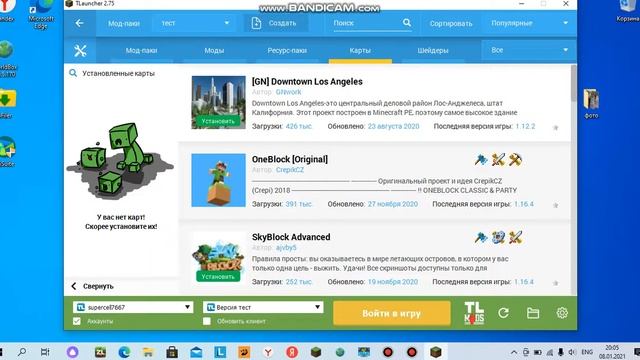The width and height of the screenshot is (640, 360).
Task: Install the SkyBlock Advanced map
Action: tap(218, 277)
